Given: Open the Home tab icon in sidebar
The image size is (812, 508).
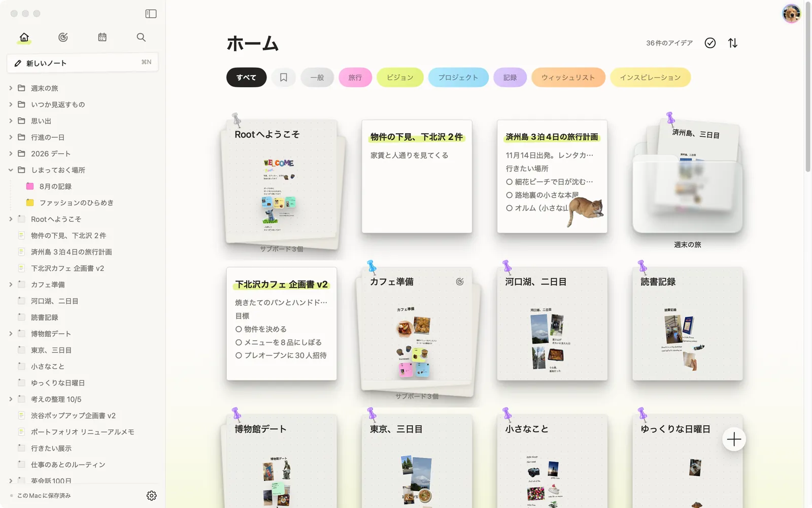Looking at the screenshot, I should [x=24, y=37].
